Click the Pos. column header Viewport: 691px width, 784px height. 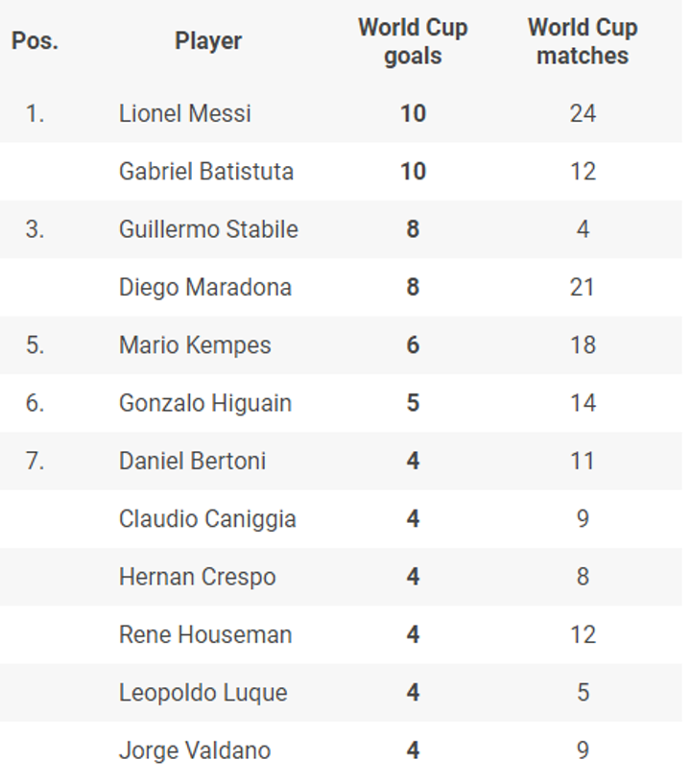pyautogui.click(x=35, y=41)
